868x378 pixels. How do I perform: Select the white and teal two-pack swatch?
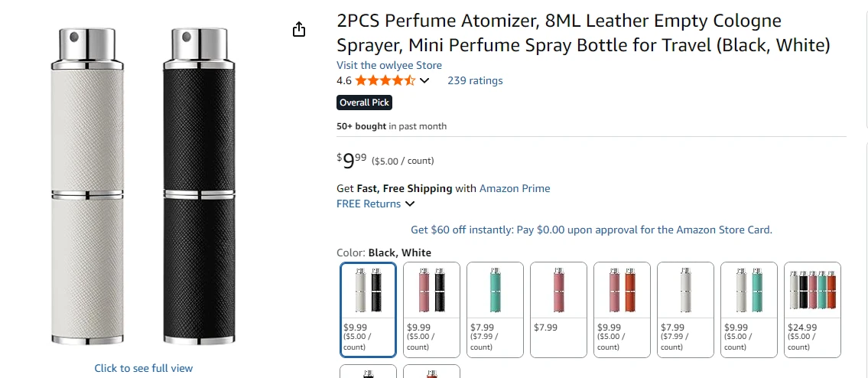749,309
